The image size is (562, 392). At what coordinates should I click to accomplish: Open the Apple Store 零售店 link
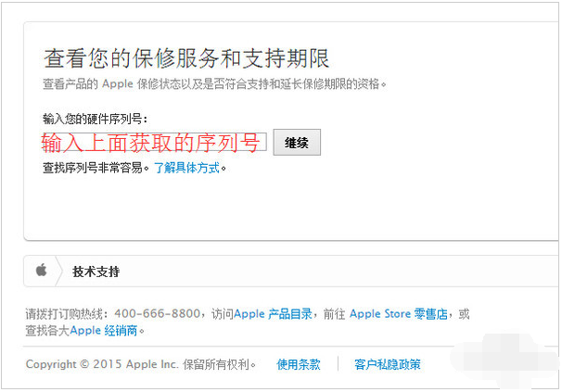click(399, 314)
